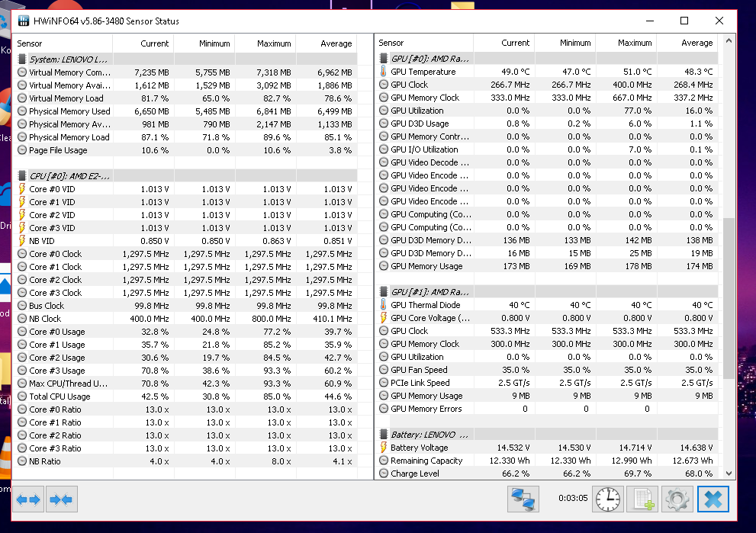Click the left pane Current column header
756x533 pixels.
(143, 43)
